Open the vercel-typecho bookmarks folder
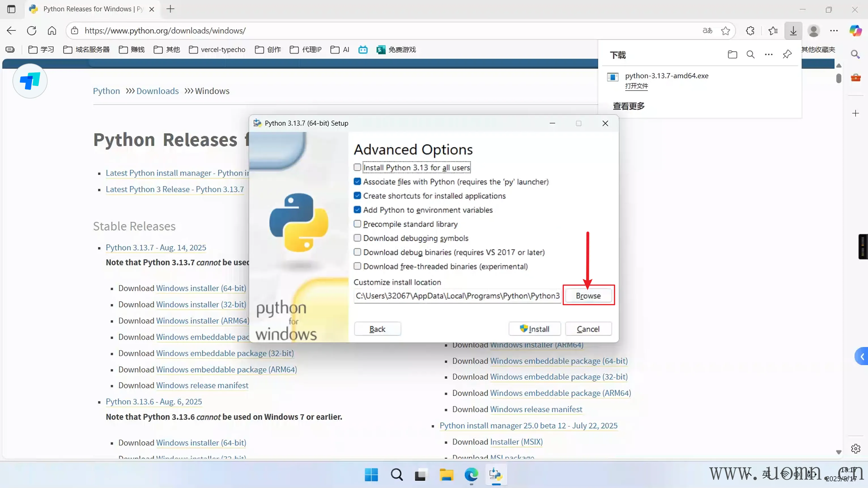The height and width of the screenshot is (488, 868). point(217,50)
